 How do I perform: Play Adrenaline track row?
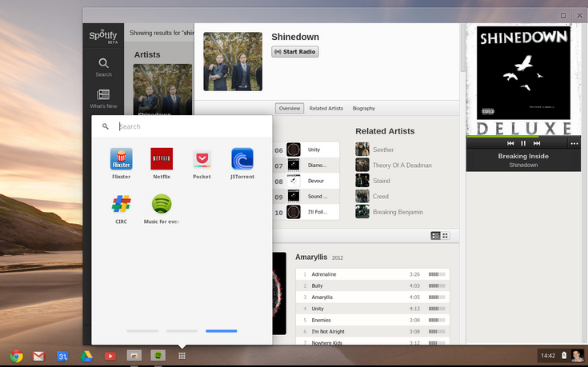click(372, 274)
